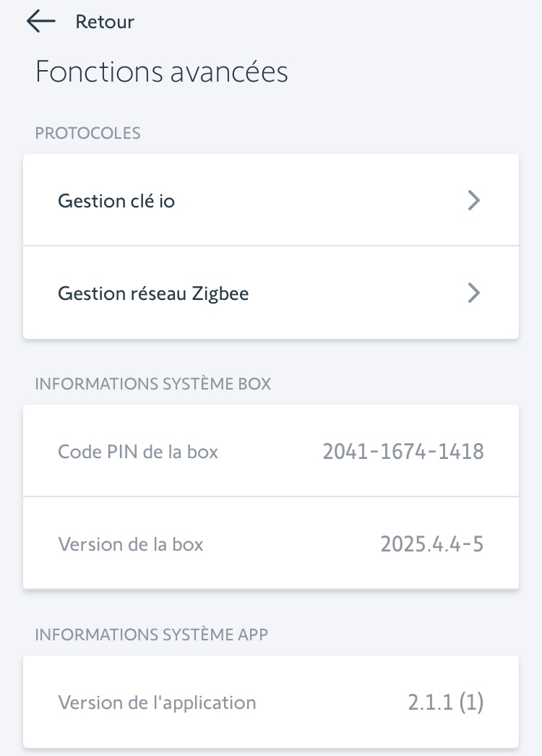Click the PIN value 2041-1674-1418
This screenshot has height=756, width=542.
click(x=403, y=452)
